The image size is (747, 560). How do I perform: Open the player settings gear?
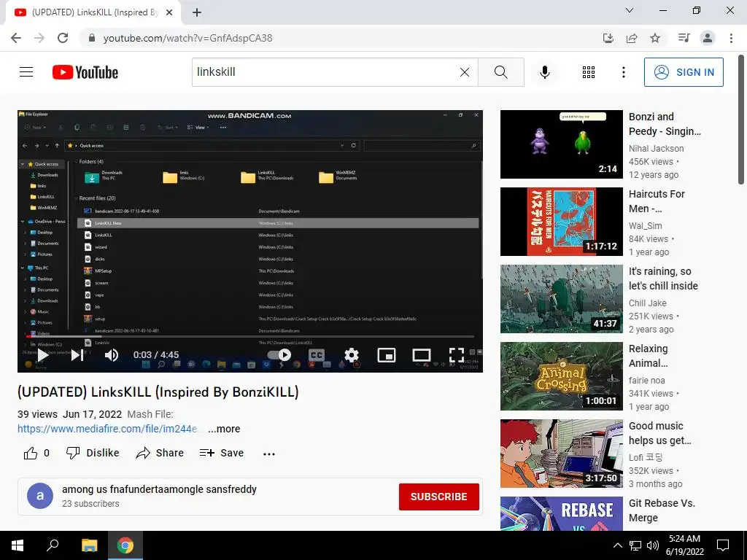pyautogui.click(x=352, y=355)
